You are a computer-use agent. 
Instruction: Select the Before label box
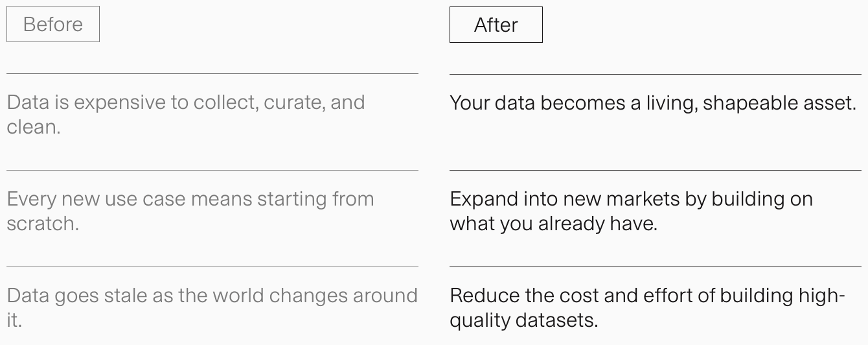coord(53,25)
